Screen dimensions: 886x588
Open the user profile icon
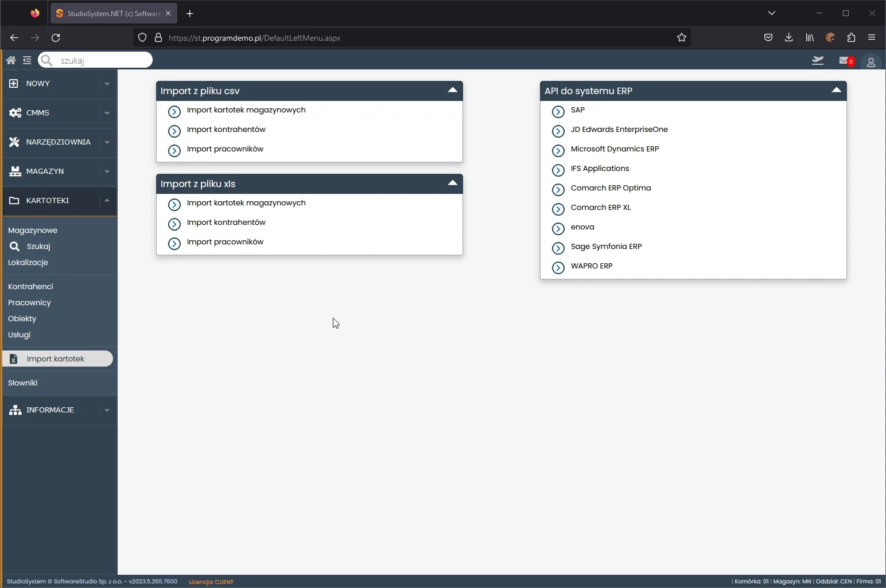(x=871, y=62)
